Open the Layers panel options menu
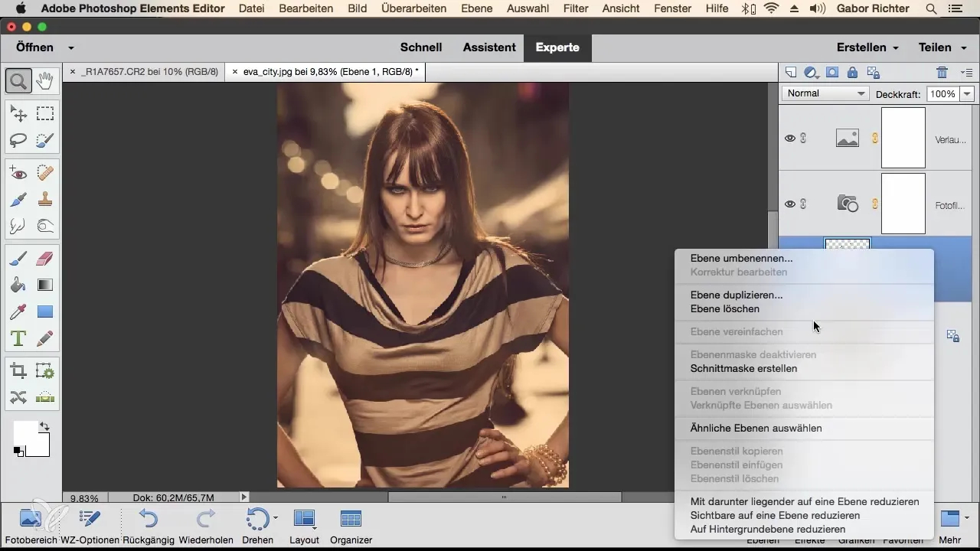Image resolution: width=980 pixels, height=551 pixels. (966, 73)
